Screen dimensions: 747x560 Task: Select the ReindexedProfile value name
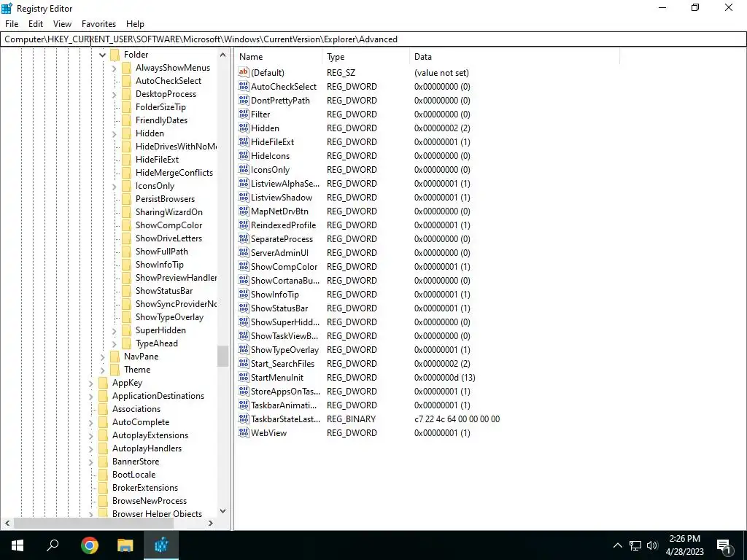click(x=284, y=225)
